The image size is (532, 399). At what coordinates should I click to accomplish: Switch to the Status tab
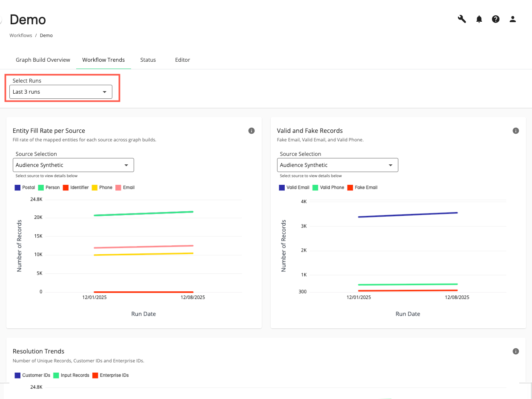coord(148,60)
